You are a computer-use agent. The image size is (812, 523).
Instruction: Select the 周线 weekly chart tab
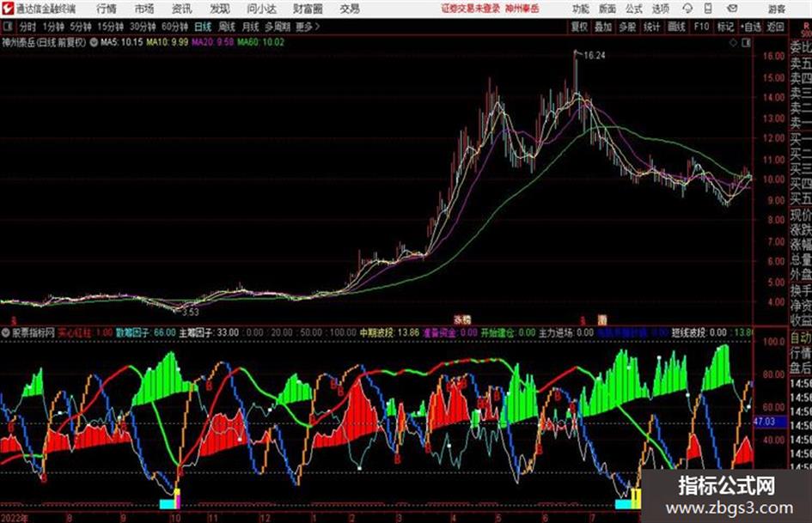click(226, 27)
